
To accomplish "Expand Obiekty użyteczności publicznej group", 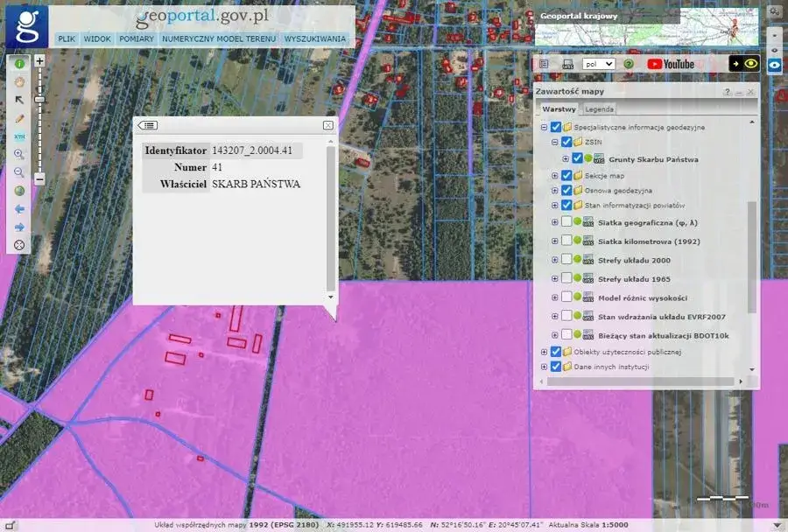I will (544, 352).
